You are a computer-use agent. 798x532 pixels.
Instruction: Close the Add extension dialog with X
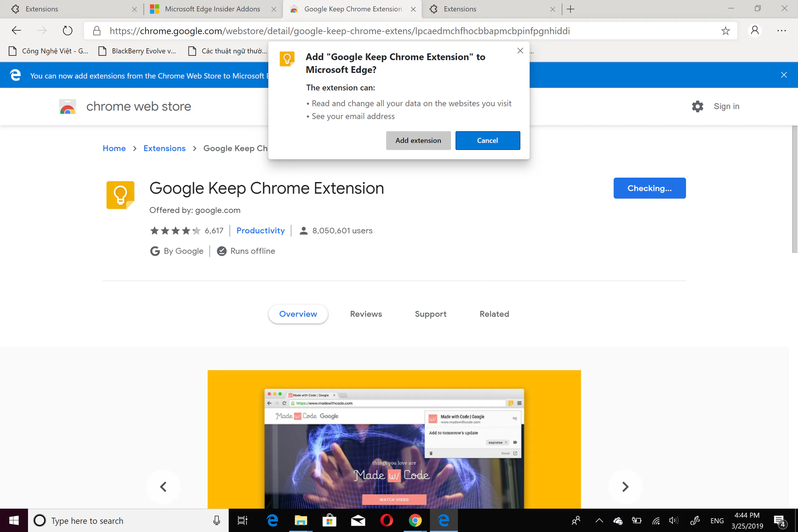click(x=520, y=50)
